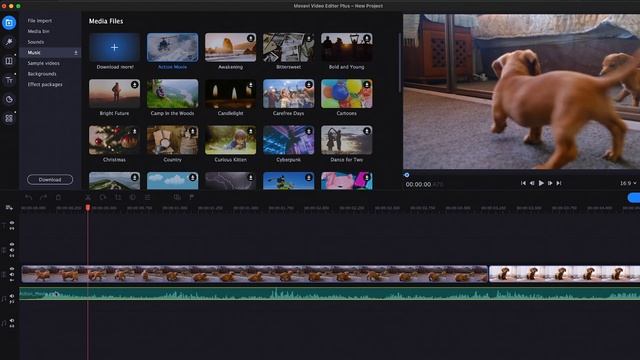Image resolution: width=640 pixels, height=360 pixels.
Task: Toggle visibility of the main video track
Action: (12, 269)
